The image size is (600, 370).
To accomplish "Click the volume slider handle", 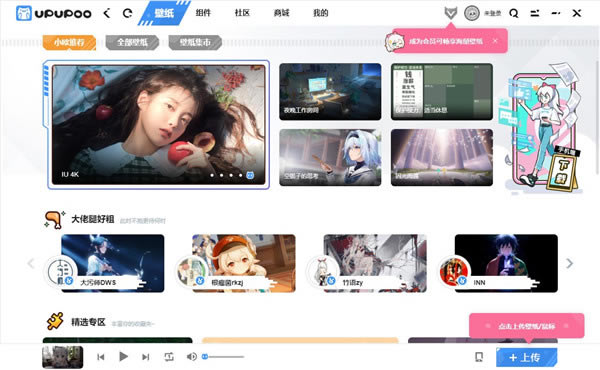I will coord(205,357).
